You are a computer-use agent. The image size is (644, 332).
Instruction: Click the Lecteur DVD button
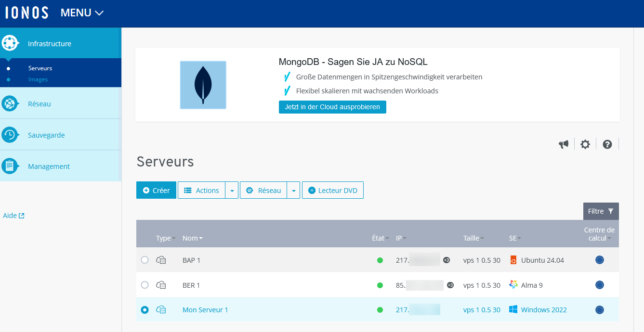coord(333,190)
